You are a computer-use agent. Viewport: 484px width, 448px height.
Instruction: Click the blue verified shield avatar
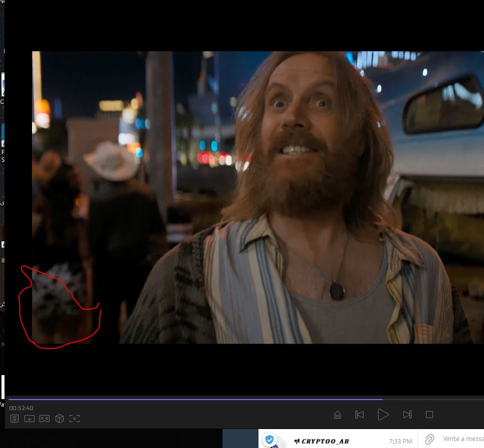click(269, 440)
